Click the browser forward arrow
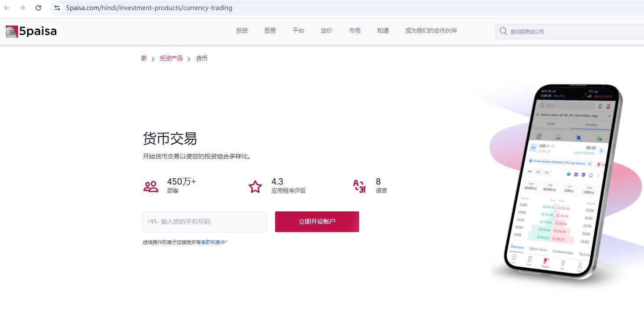The height and width of the screenshot is (310, 644). [22, 8]
